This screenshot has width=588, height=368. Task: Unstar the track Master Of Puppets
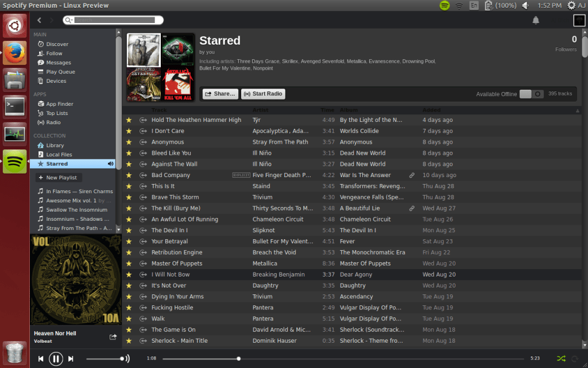point(129,263)
